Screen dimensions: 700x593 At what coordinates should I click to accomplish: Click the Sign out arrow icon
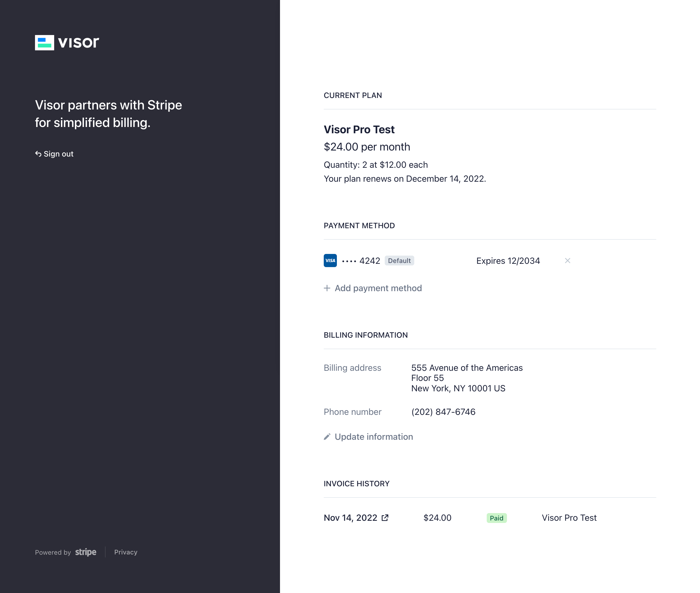coord(38,154)
